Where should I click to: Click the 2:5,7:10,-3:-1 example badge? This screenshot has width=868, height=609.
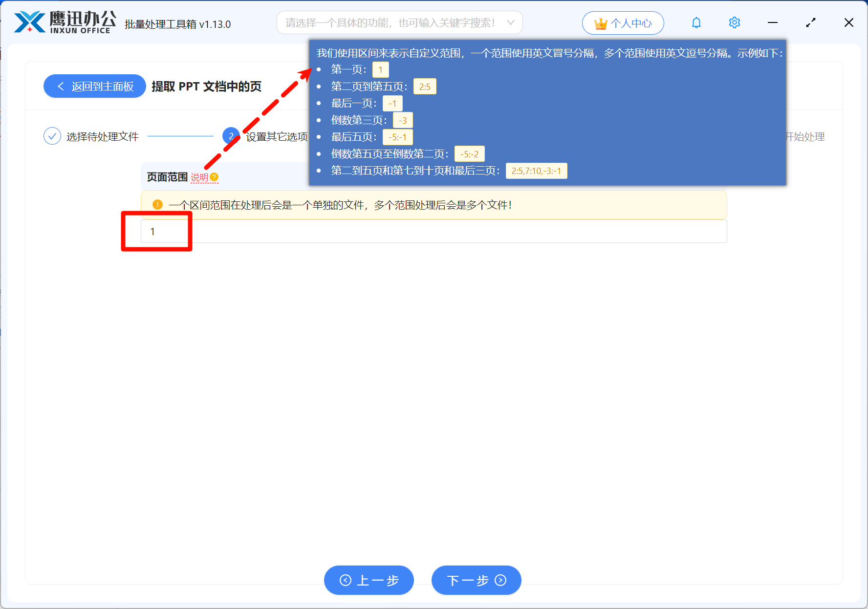[x=536, y=171]
